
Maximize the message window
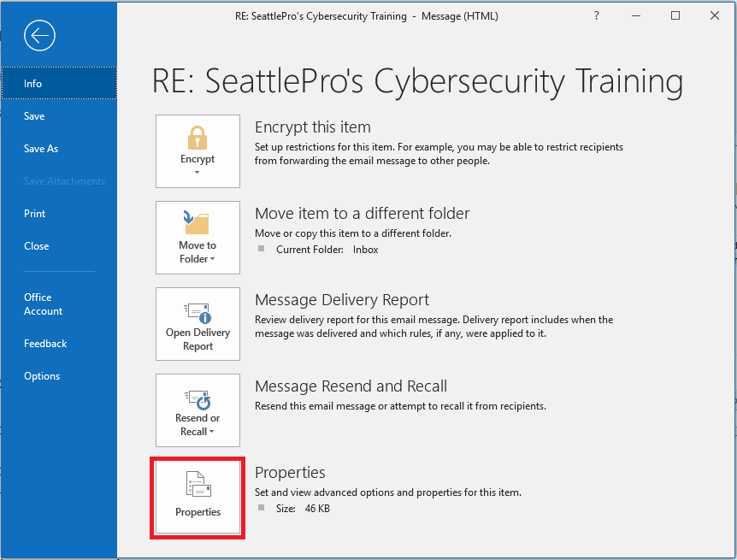(675, 16)
